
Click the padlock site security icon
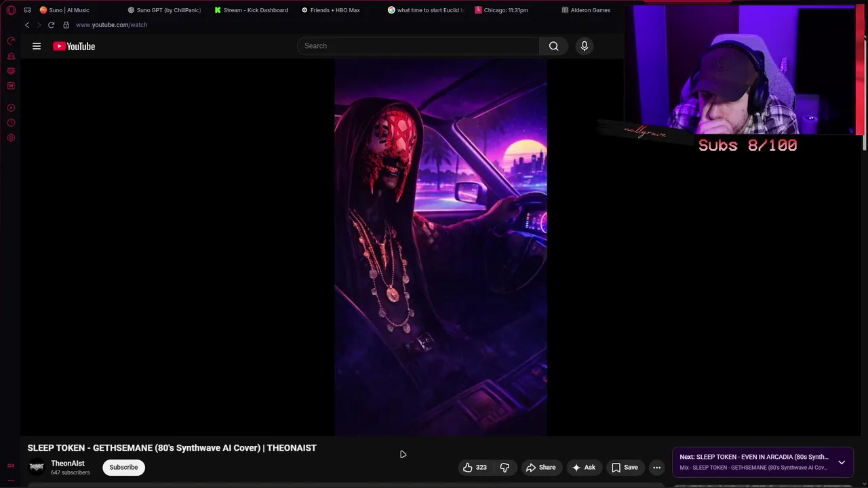[66, 25]
